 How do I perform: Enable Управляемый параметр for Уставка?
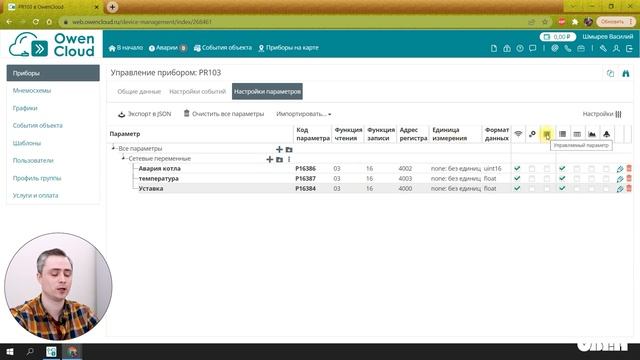(x=547, y=189)
